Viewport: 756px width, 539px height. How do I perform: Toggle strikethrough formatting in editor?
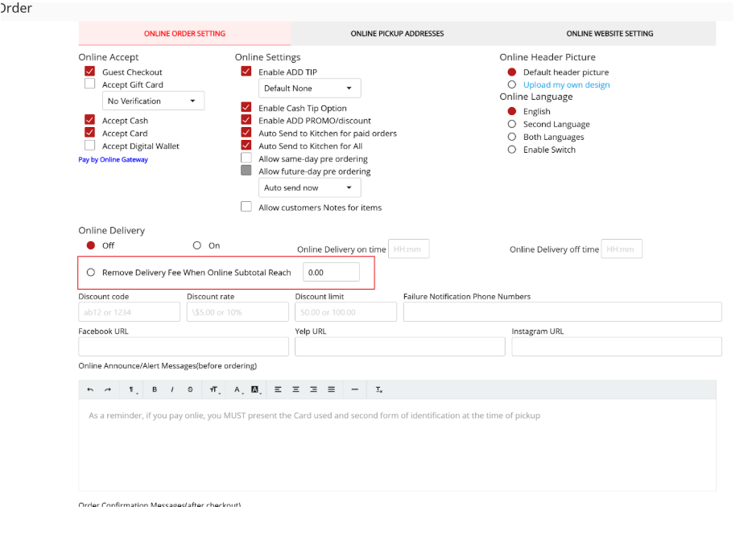pyautogui.click(x=190, y=389)
